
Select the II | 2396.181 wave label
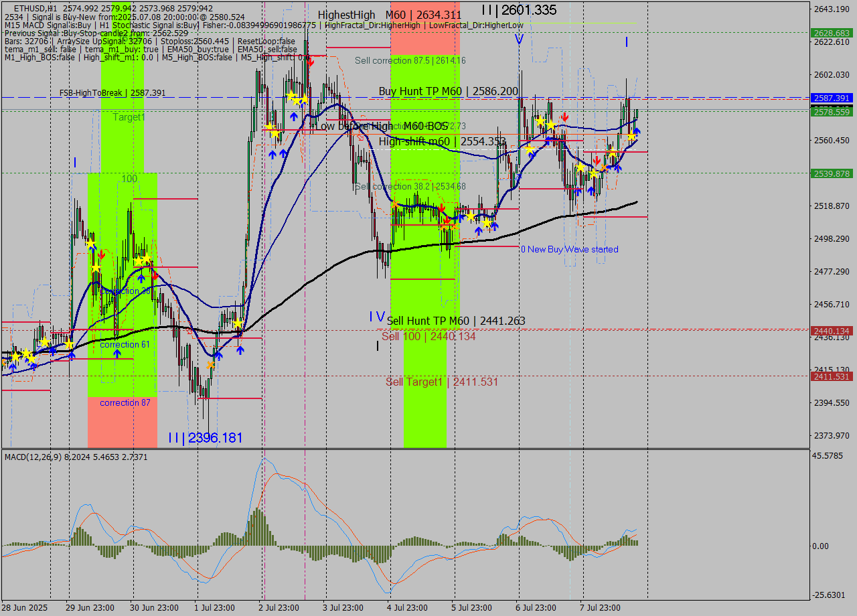(205, 438)
